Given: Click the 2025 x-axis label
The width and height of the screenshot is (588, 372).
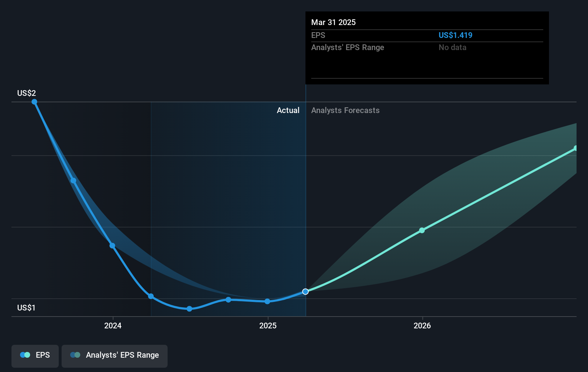Looking at the screenshot, I should pyautogui.click(x=268, y=325).
